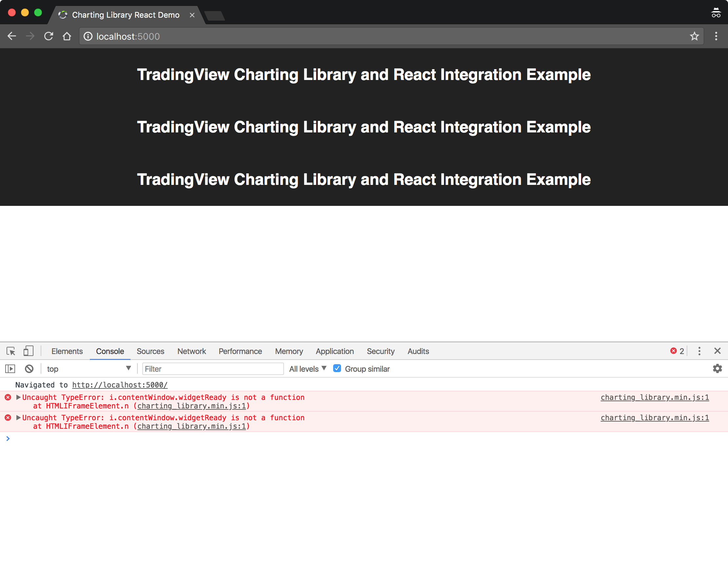Open the DevTools customize menu
Screen dimensions: 728x573
699,351
